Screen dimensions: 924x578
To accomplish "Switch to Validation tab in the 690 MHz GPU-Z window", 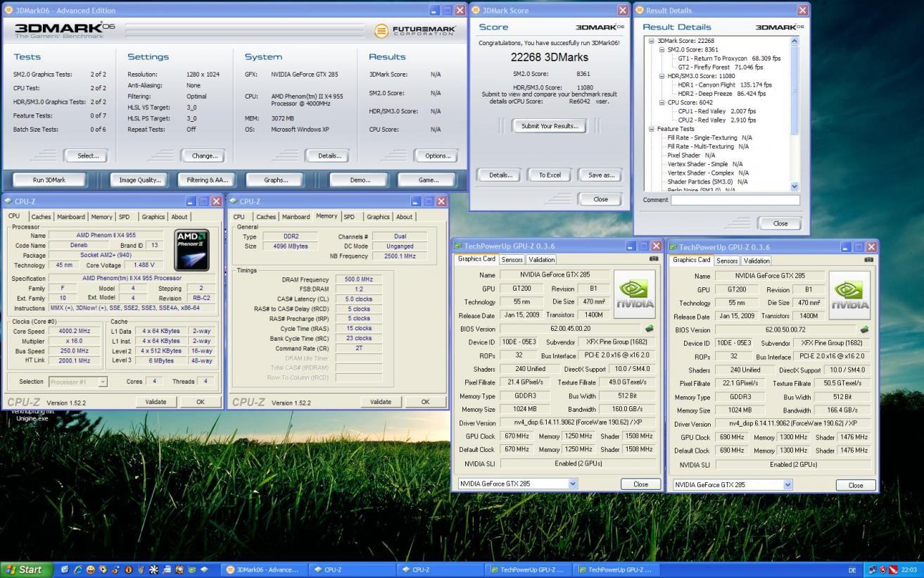I will 757,260.
